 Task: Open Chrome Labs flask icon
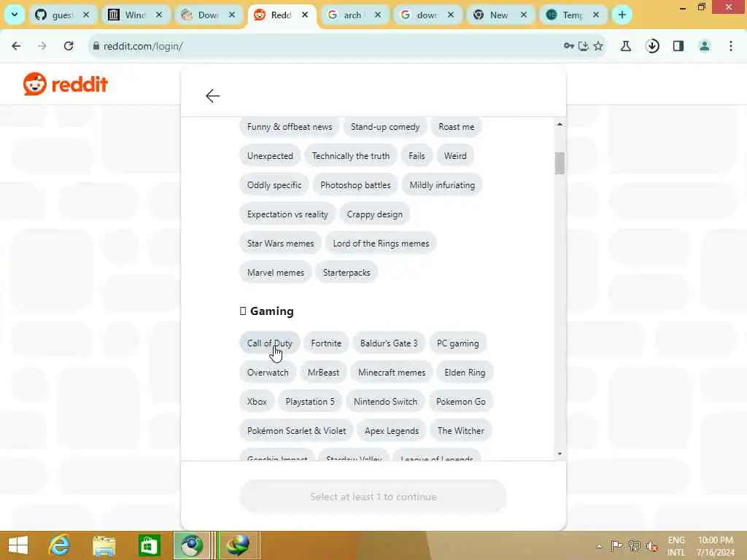click(626, 46)
